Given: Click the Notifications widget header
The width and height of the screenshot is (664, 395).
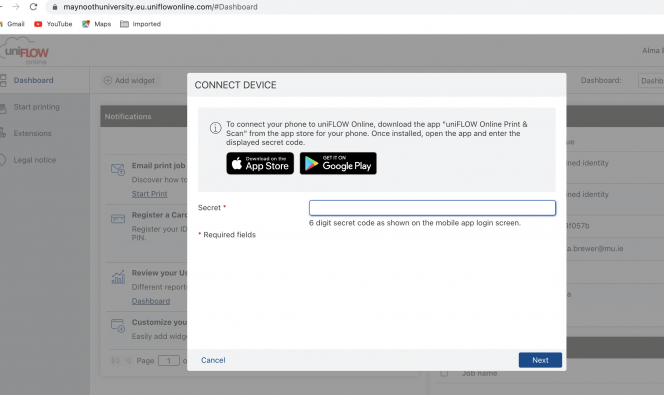Looking at the screenshot, I should [x=144, y=116].
